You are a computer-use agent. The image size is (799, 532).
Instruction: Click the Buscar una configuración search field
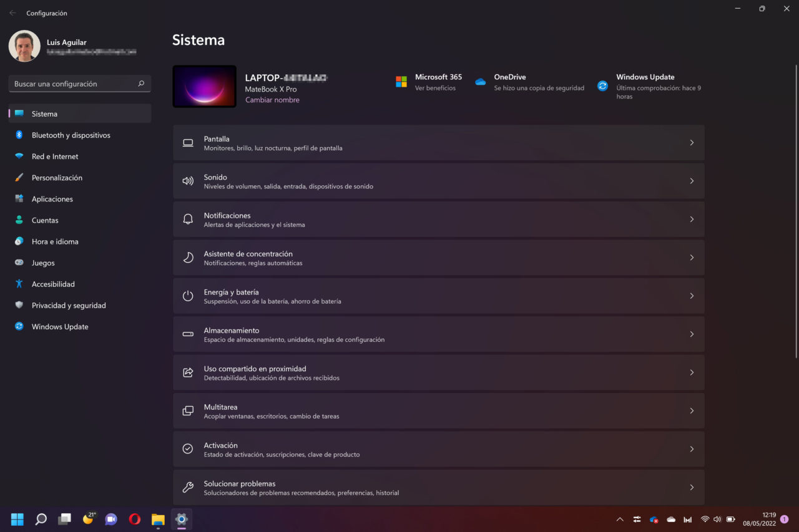tap(80, 84)
